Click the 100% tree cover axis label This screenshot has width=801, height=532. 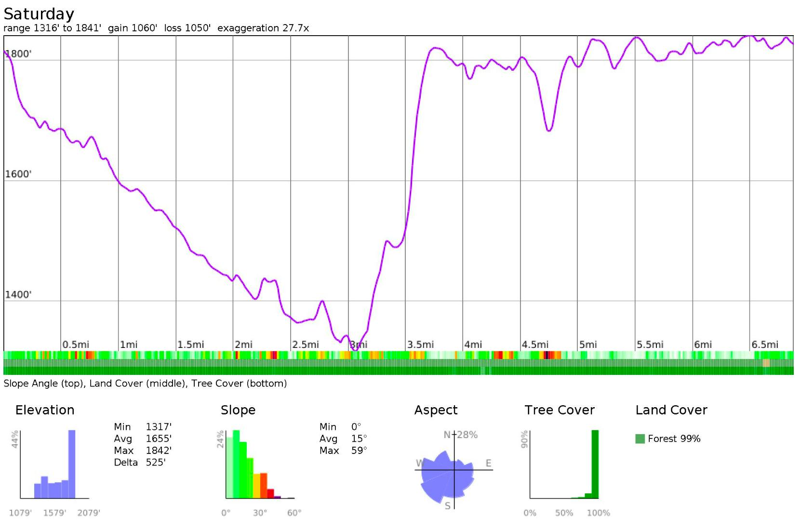[598, 513]
